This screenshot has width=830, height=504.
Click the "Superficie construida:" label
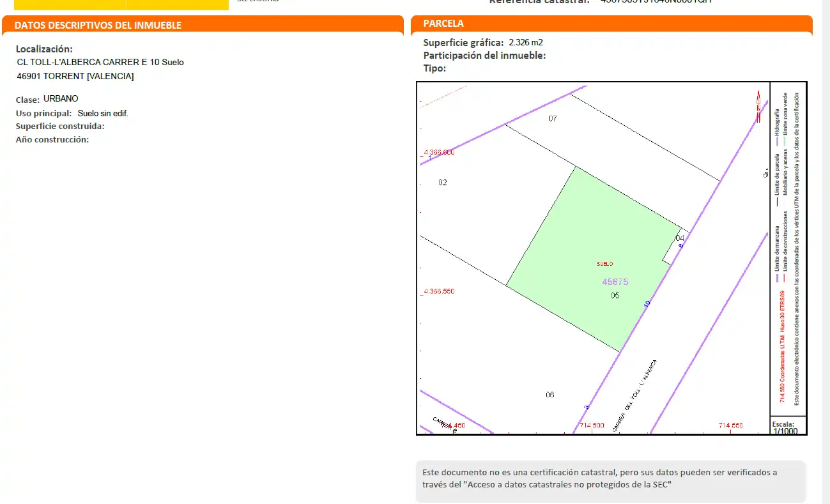pyautogui.click(x=60, y=126)
